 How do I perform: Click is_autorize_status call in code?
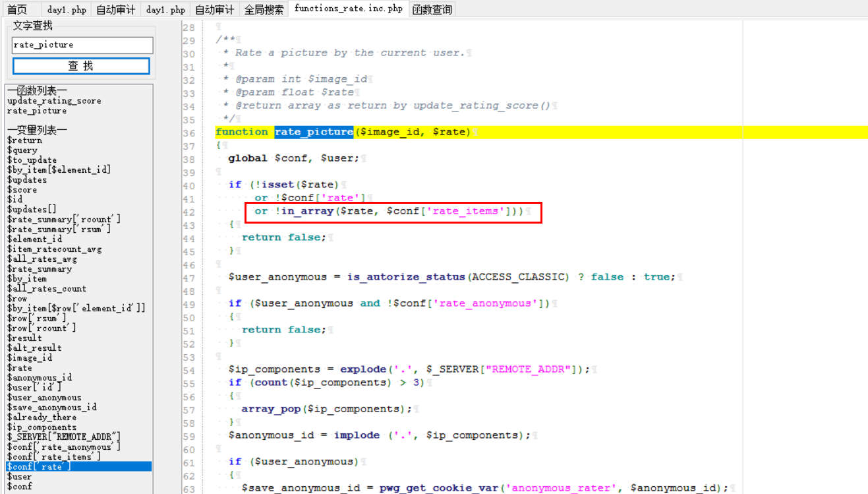pos(407,277)
